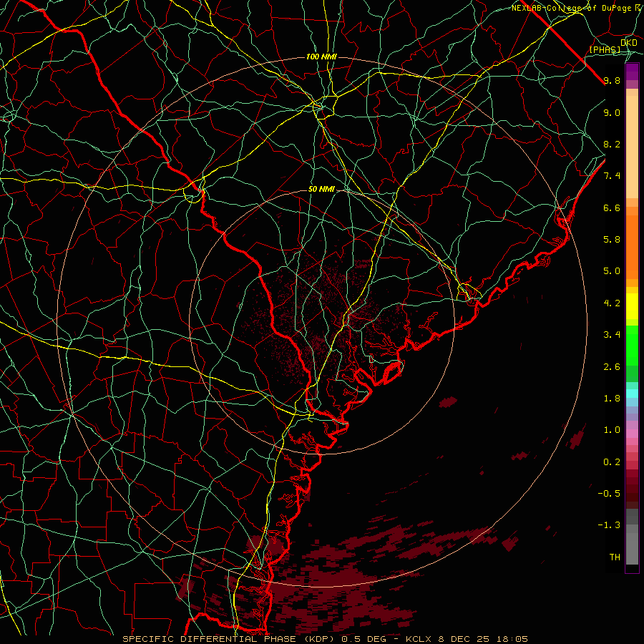Select the 7.4 value on the scale
The image size is (644, 644).
(612, 176)
